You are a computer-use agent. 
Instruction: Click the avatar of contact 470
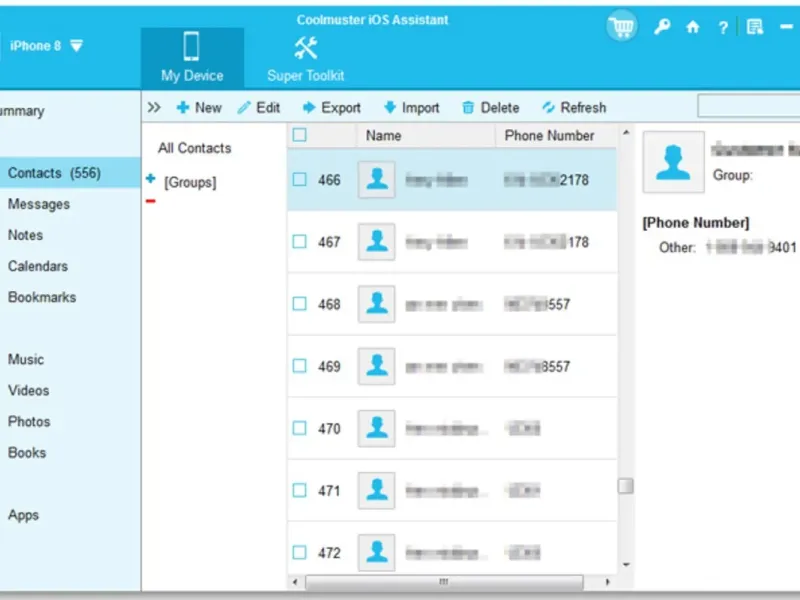point(377,428)
